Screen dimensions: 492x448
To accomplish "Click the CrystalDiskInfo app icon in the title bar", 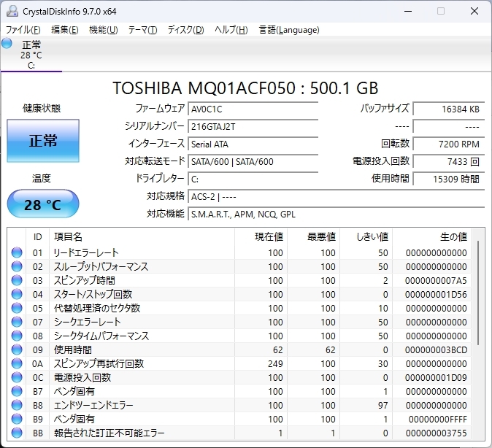I will tap(12, 11).
